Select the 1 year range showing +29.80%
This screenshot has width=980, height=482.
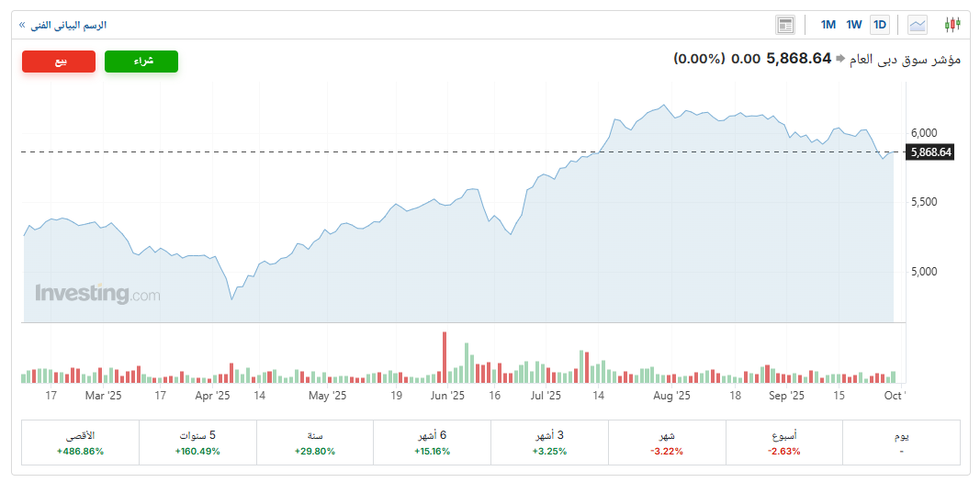[x=315, y=443]
